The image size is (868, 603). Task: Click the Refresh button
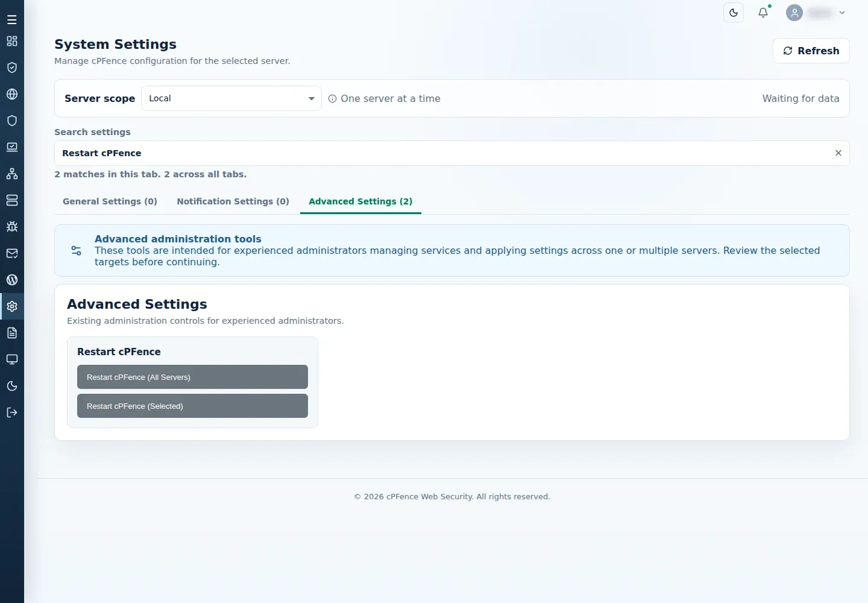(811, 51)
